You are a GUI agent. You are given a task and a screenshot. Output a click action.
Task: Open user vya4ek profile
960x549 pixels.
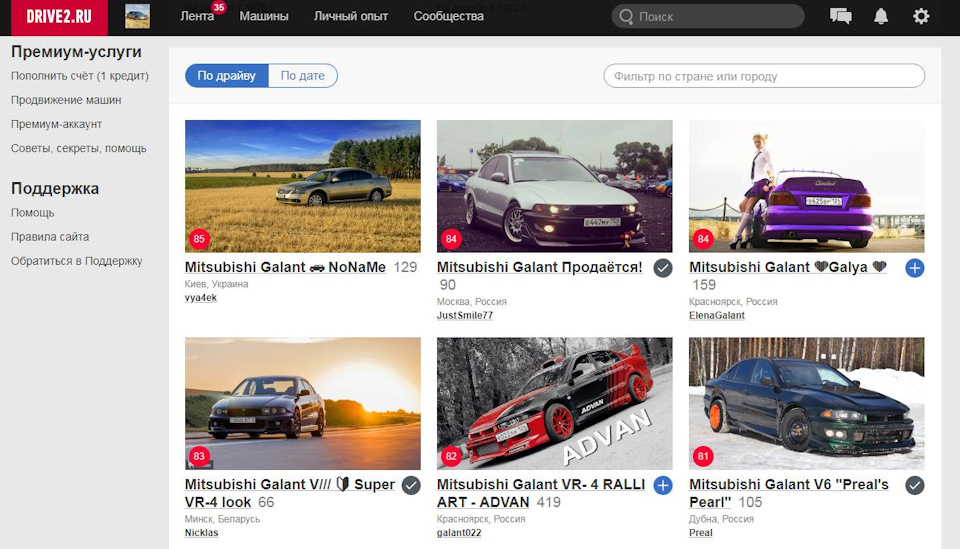point(201,298)
